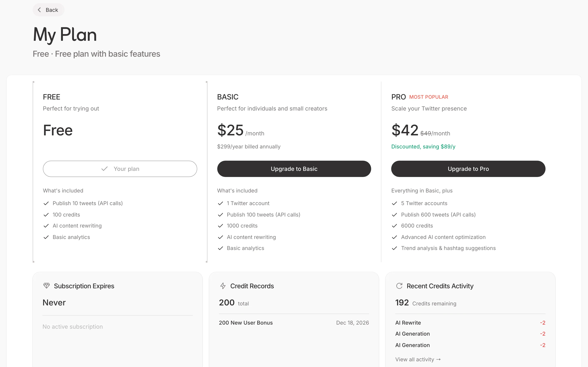This screenshot has height=367, width=588.
Task: Select the Free plan as current plan
Action: (x=120, y=169)
